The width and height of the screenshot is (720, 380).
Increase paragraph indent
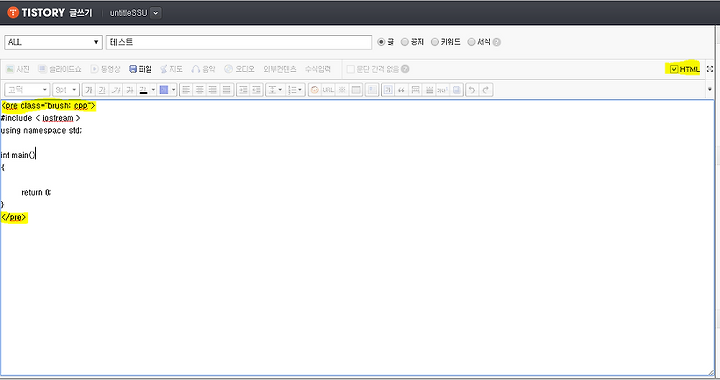coord(243,90)
